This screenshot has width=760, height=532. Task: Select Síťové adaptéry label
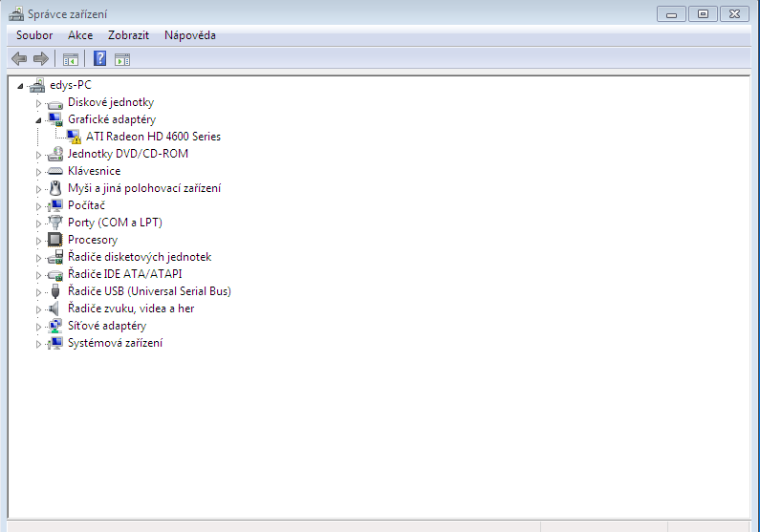click(107, 326)
